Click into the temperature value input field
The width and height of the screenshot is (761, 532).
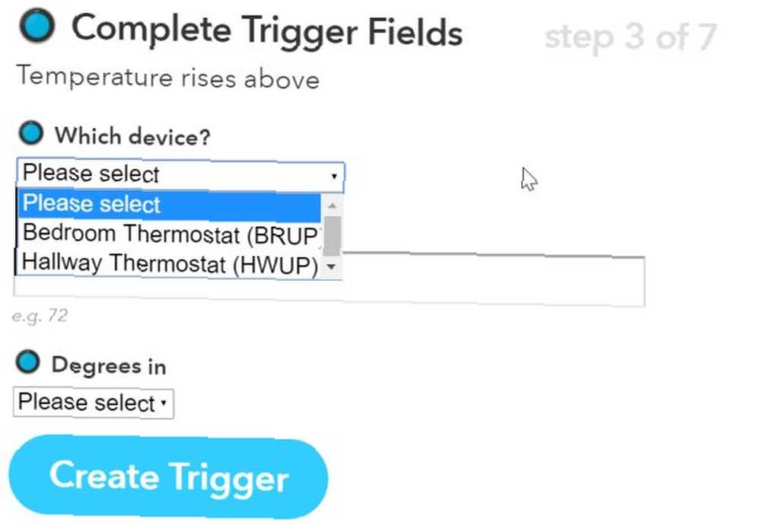pos(493,281)
